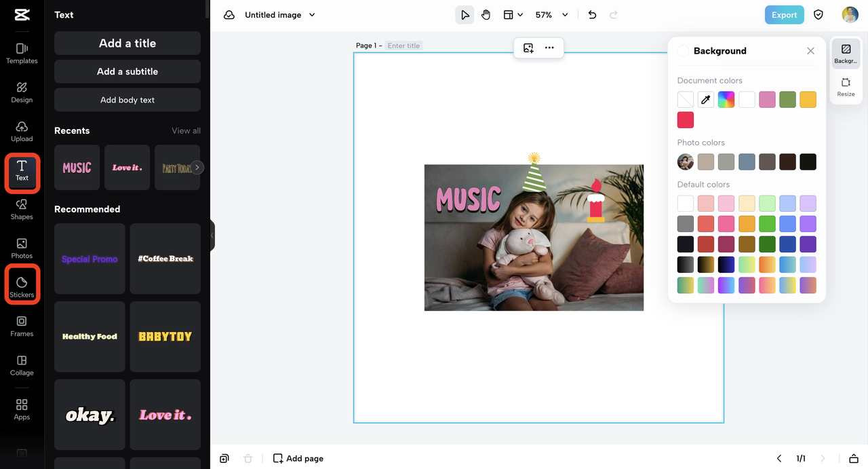Image resolution: width=868 pixels, height=469 pixels.
Task: Open the Resize tool
Action: click(x=846, y=87)
